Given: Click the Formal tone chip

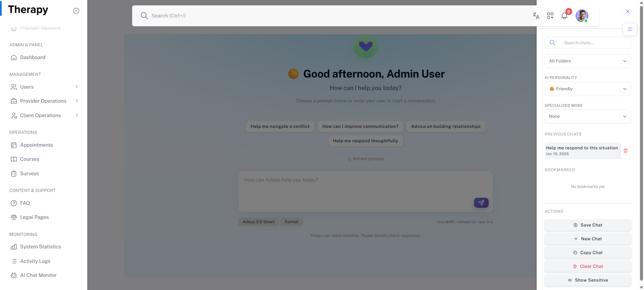Looking at the screenshot, I should 291,222.
